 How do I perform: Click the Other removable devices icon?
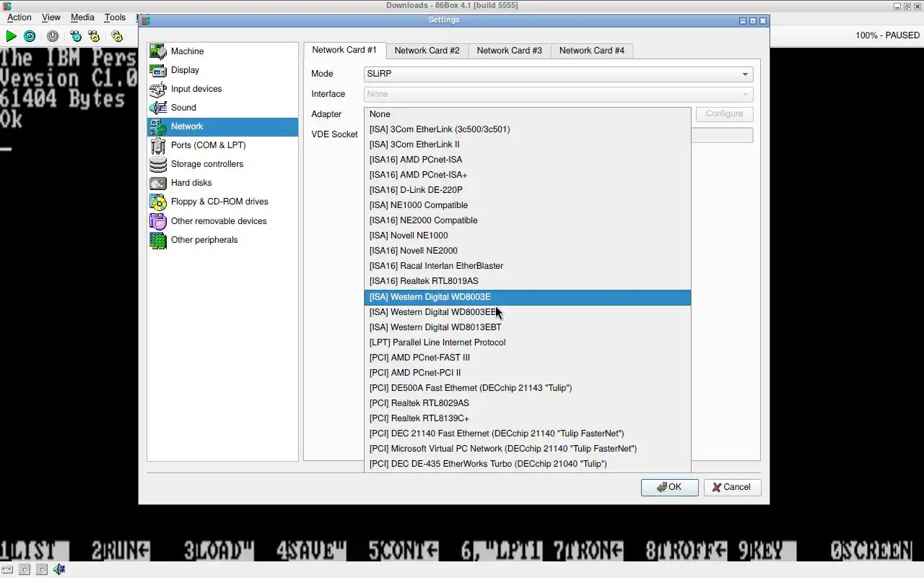tap(158, 221)
